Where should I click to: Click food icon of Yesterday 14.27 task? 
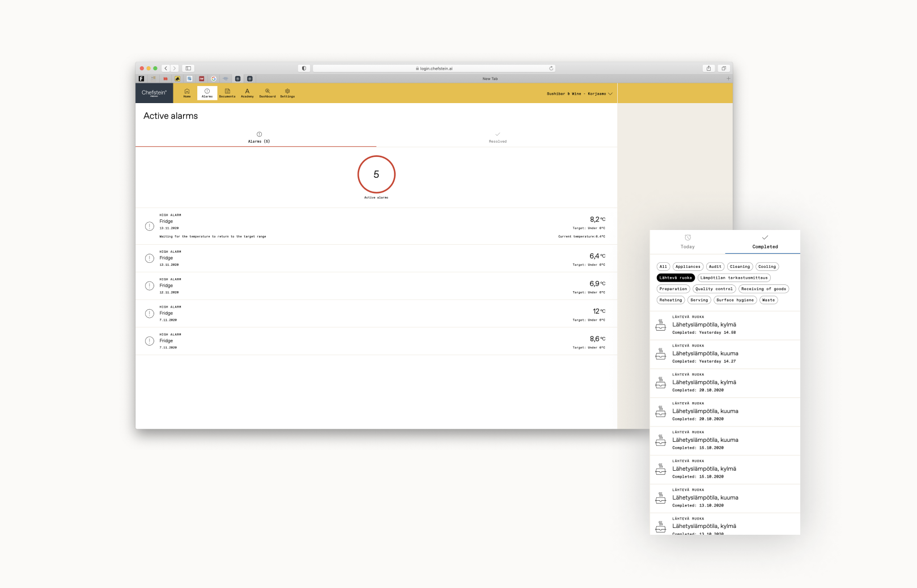(x=661, y=354)
